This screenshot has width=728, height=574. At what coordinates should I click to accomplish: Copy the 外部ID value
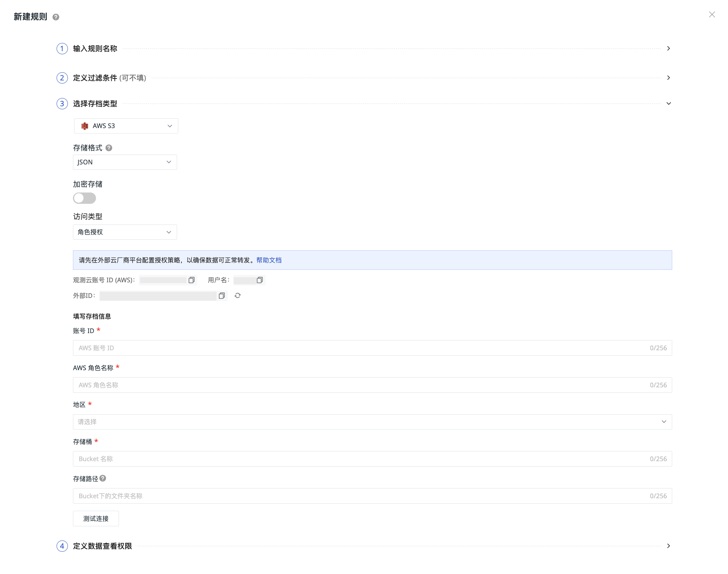222,296
